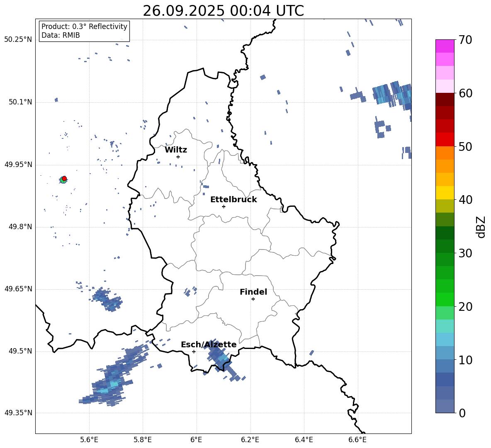Image resolution: width=491 pixels, height=448 pixels.
Task: Click the red station marker dot
Action: click(x=64, y=179)
